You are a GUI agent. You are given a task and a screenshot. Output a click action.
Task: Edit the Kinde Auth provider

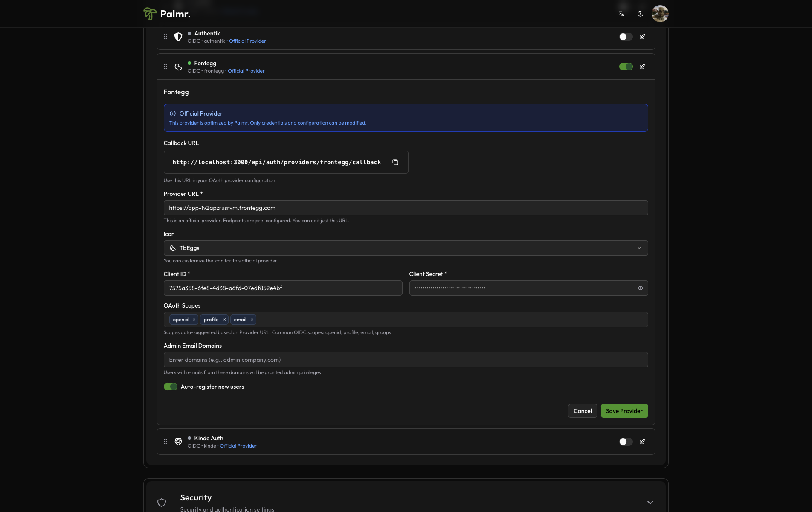[642, 442]
